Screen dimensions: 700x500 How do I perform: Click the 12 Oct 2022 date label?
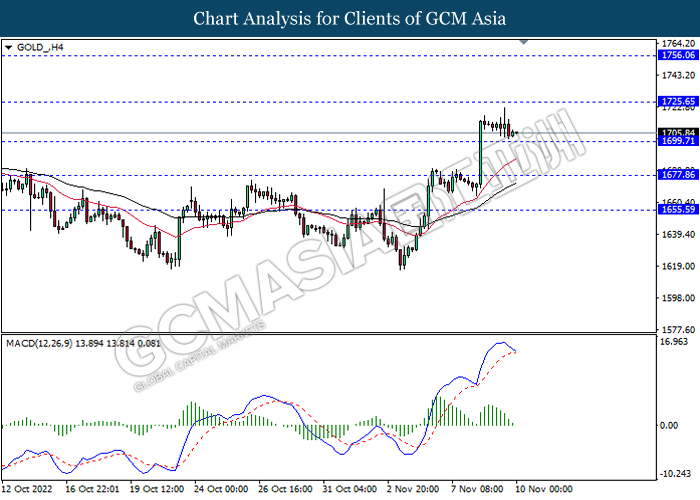tap(27, 489)
